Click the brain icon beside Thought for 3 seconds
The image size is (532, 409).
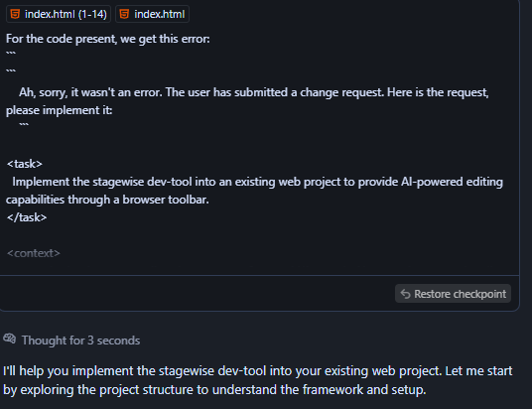(x=10, y=339)
